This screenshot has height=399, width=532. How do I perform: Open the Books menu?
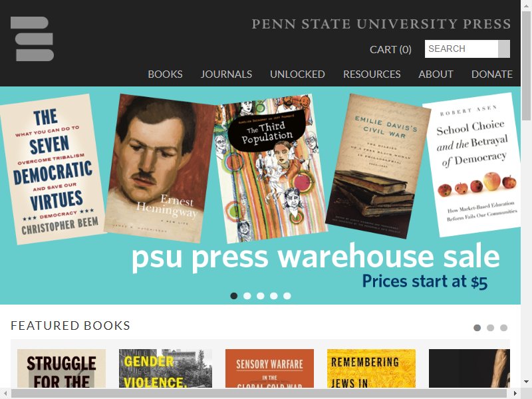(165, 74)
